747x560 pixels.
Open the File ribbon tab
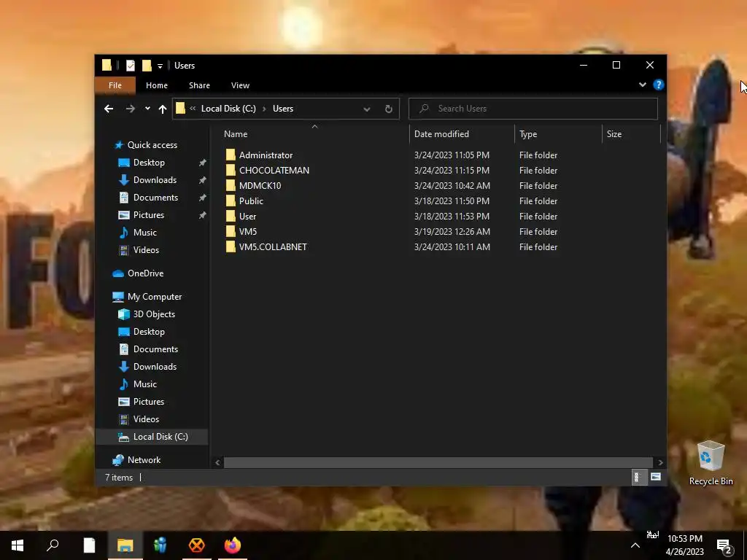pos(115,85)
